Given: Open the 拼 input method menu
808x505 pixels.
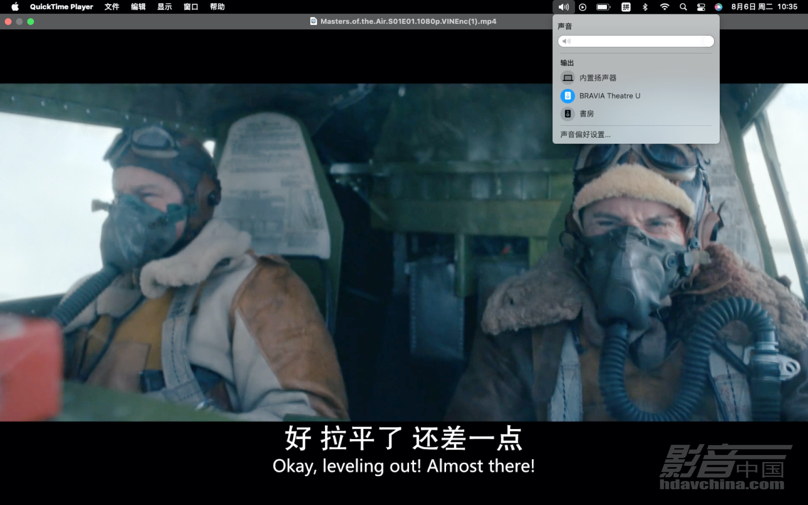Looking at the screenshot, I should (626, 7).
